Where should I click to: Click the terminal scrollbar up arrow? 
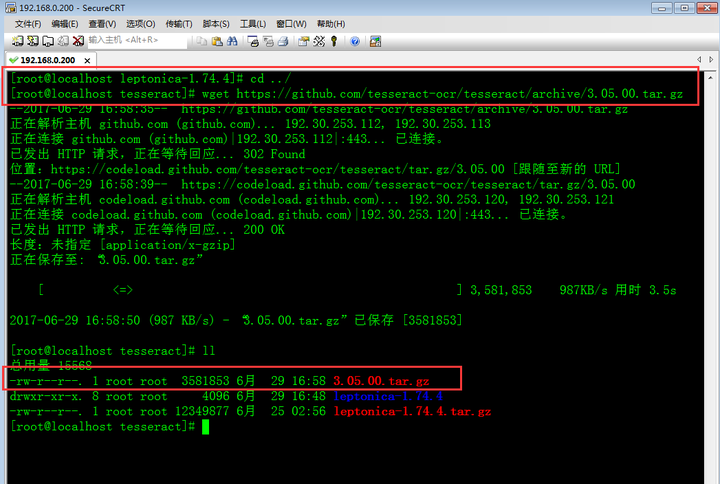(710, 77)
